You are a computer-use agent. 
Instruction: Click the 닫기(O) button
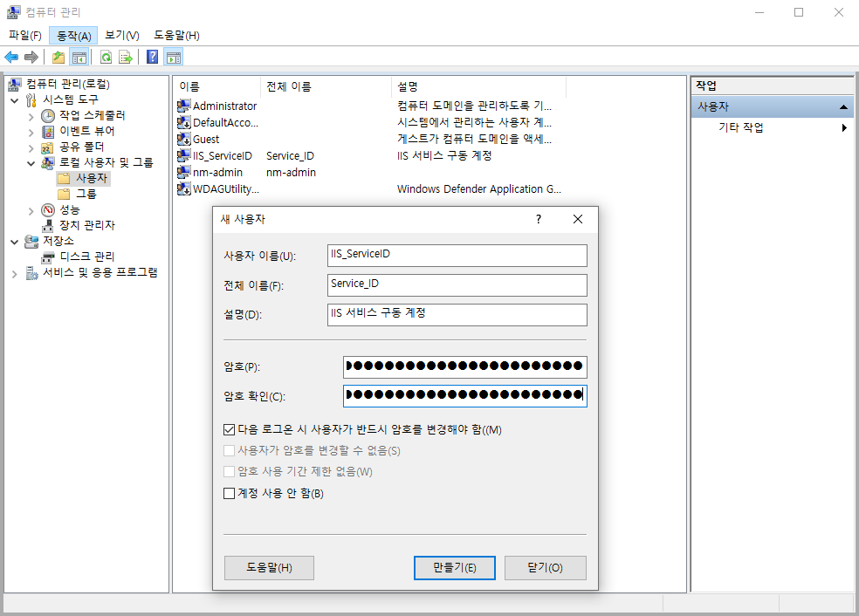545,568
